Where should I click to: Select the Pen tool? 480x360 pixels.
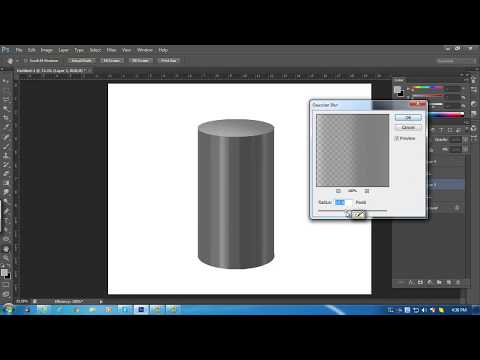(x=6, y=211)
